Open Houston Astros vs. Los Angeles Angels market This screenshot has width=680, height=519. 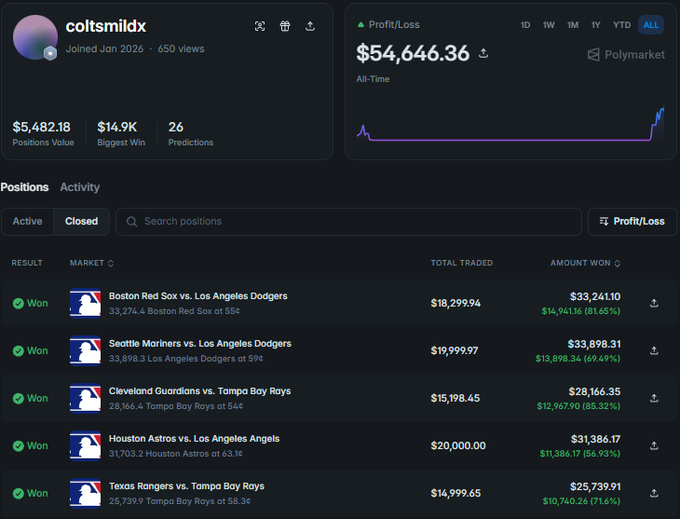pyautogui.click(x=194, y=439)
